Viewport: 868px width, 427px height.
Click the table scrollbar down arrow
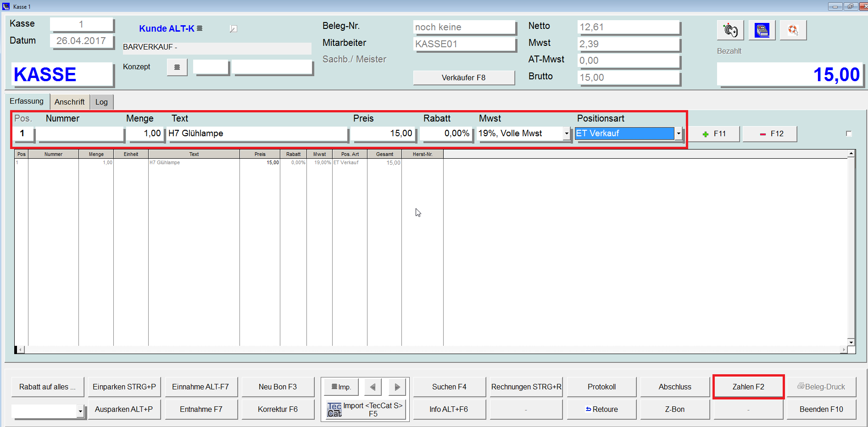tap(851, 342)
